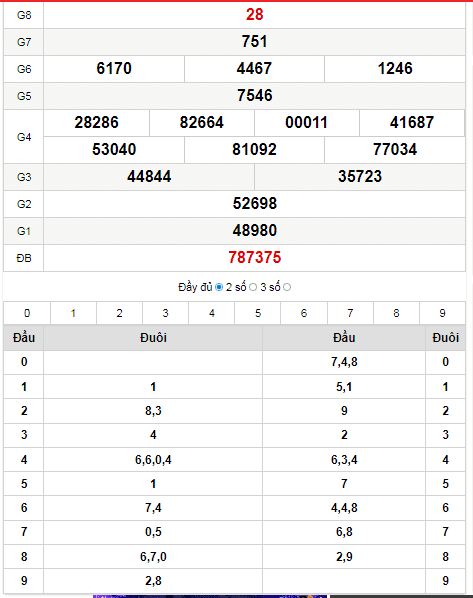473x598 pixels.
Task: Click the ĐB row label
Action: click(x=24, y=259)
